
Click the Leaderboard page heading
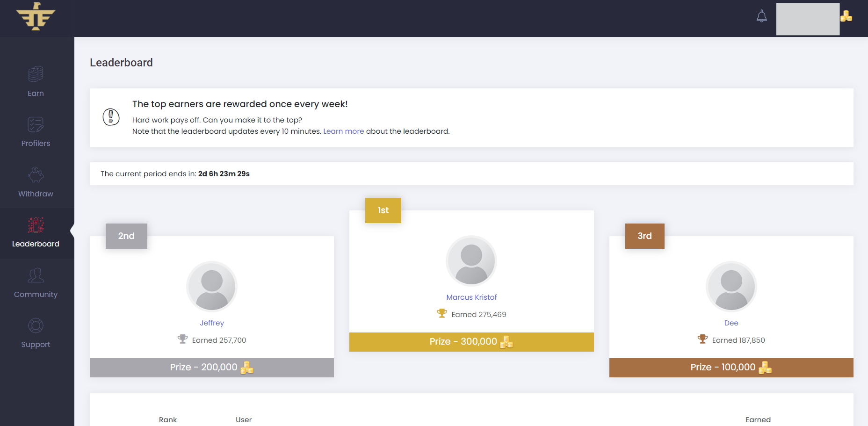(121, 63)
